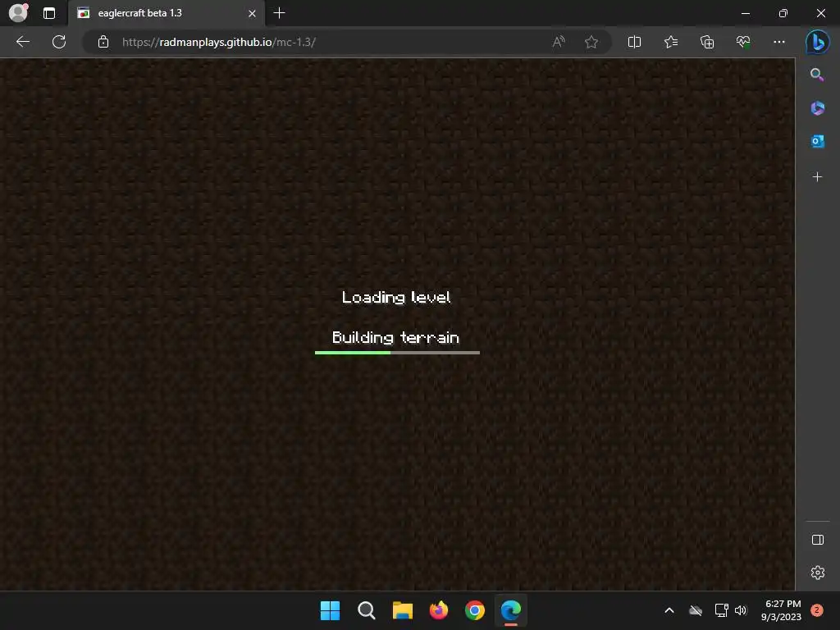
Task: Refresh the current page
Action: coord(59,42)
